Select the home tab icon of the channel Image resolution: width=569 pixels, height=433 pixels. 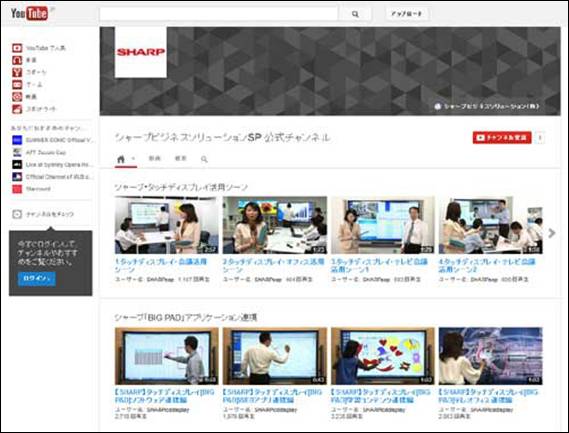click(x=121, y=159)
